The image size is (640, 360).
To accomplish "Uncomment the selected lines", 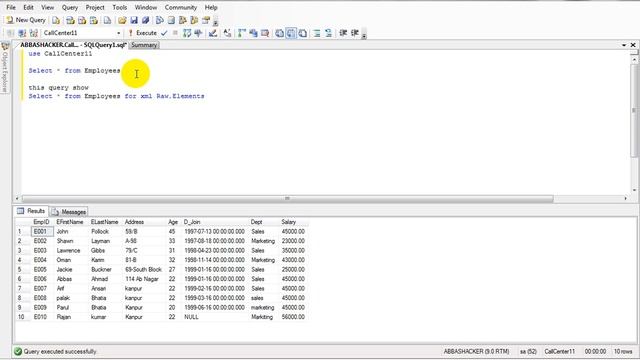I will tap(328, 33).
